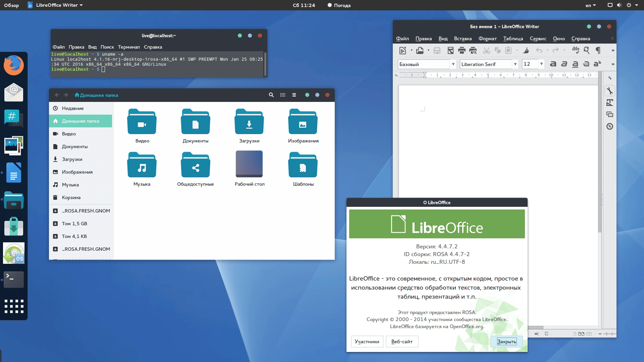Image resolution: width=644 pixels, height=362 pixels.
Task: Toggle Bold formatting in Writer
Action: point(553,64)
